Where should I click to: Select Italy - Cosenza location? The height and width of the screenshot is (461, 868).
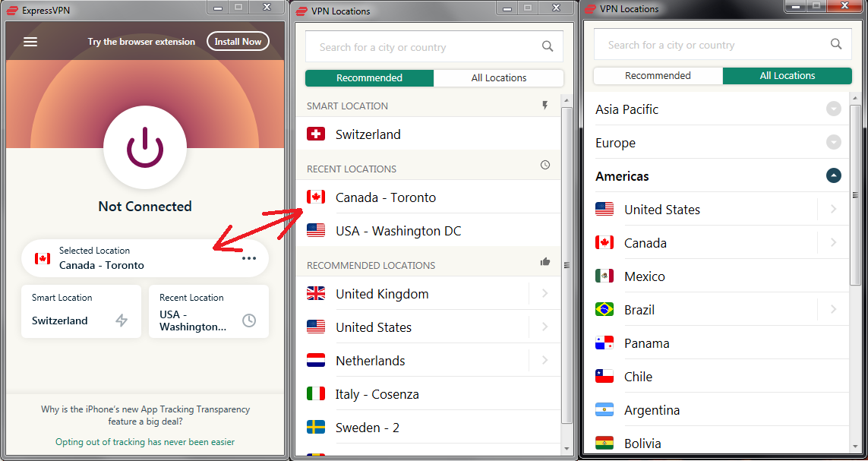coord(428,394)
